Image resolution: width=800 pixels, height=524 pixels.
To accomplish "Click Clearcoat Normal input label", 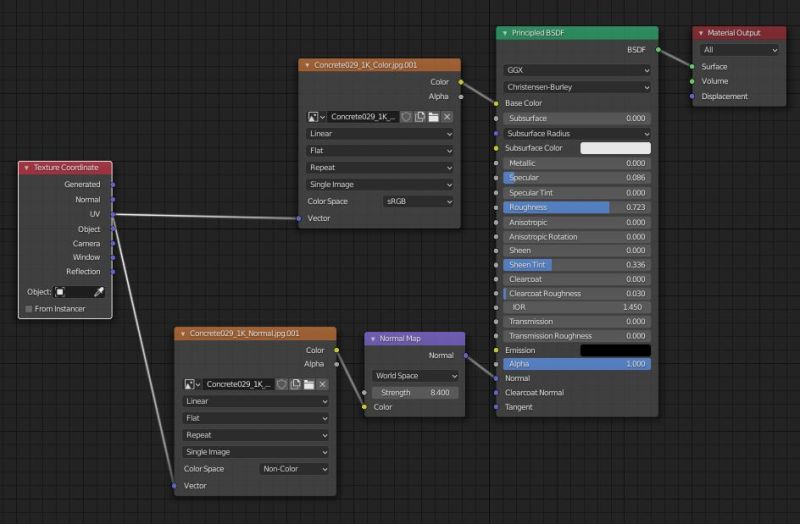I will click(534, 393).
